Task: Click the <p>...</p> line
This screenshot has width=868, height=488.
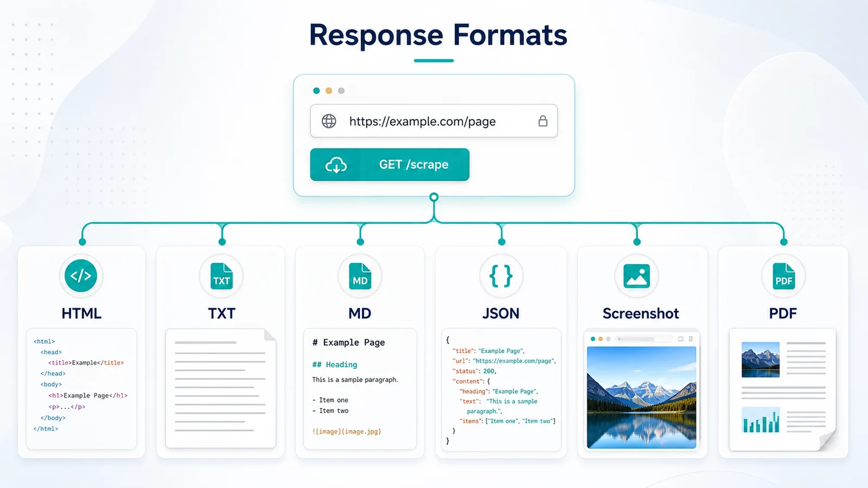Action: (x=67, y=407)
